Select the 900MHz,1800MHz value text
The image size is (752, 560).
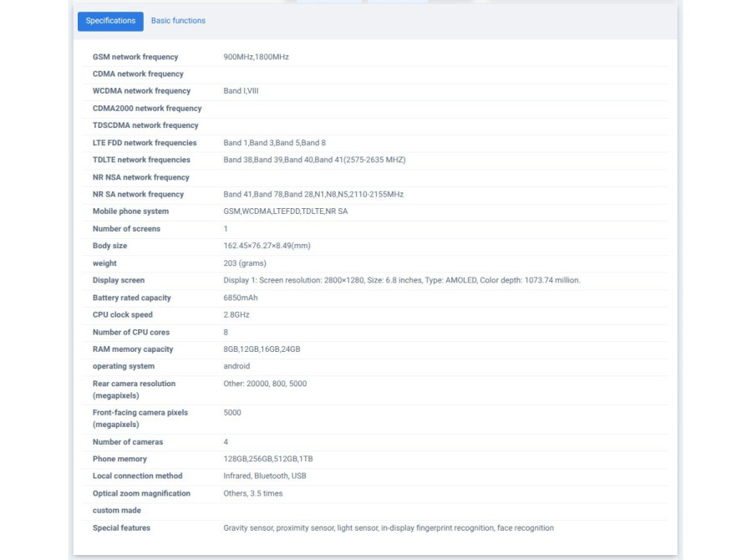click(x=256, y=57)
